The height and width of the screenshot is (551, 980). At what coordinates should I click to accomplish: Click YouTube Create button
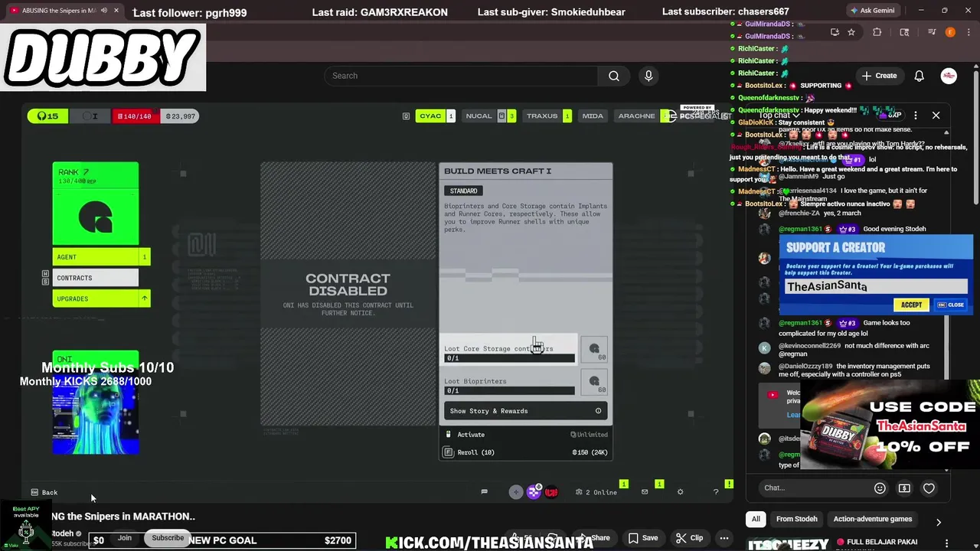[879, 76]
